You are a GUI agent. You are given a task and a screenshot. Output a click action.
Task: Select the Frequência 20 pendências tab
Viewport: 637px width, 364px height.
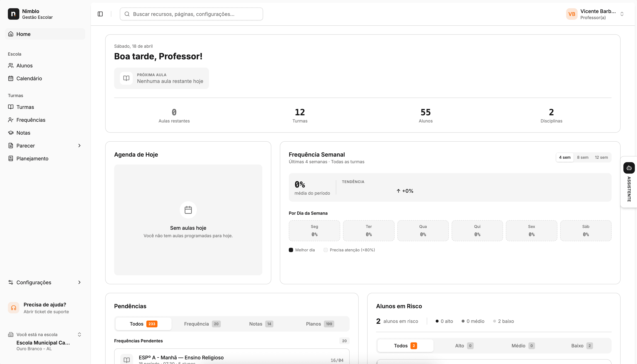(202, 324)
